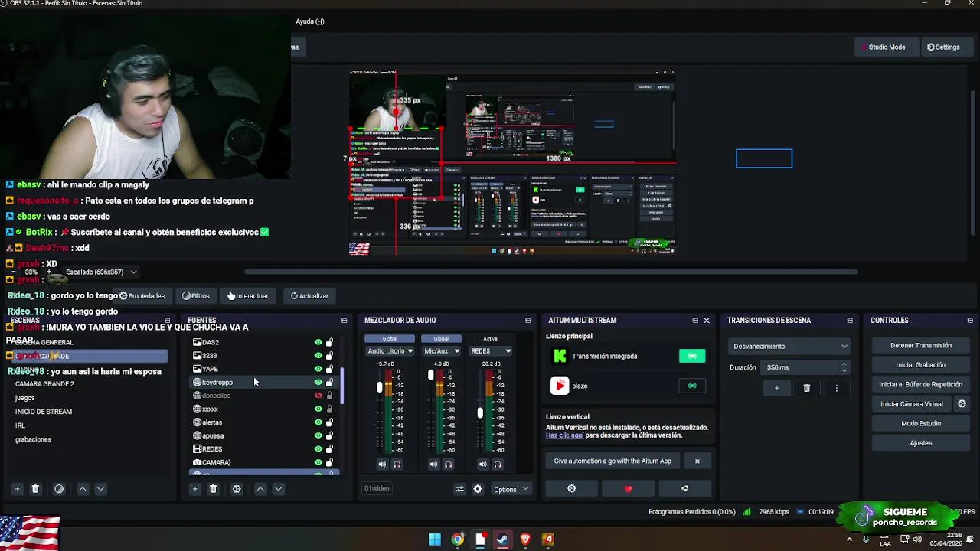Click the share icon in Aitum Multistream
This screenshot has height=551, width=980.
684,488
